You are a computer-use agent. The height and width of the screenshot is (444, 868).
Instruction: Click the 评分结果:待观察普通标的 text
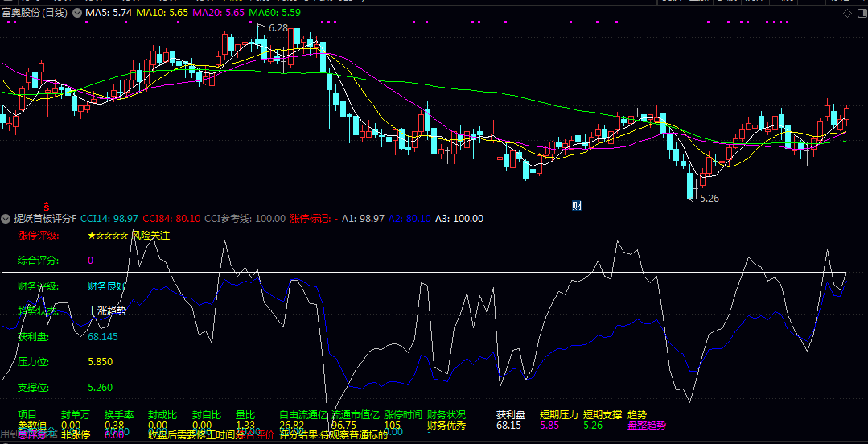tap(334, 435)
